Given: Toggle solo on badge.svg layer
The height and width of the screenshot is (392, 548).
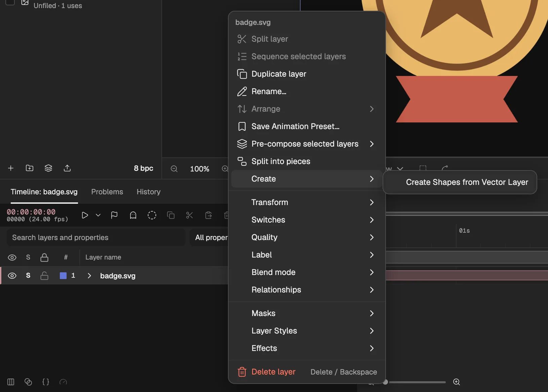Looking at the screenshot, I should (x=28, y=276).
